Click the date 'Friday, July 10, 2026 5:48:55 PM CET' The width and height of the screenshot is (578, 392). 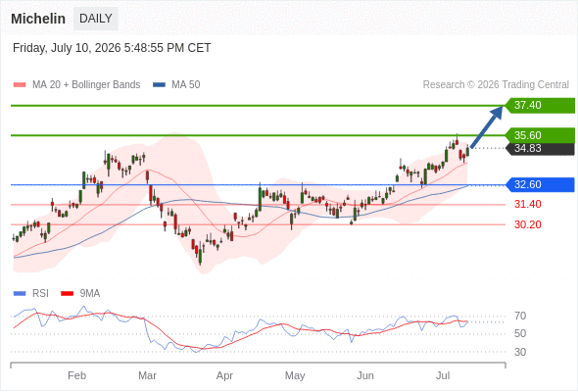tap(112, 48)
